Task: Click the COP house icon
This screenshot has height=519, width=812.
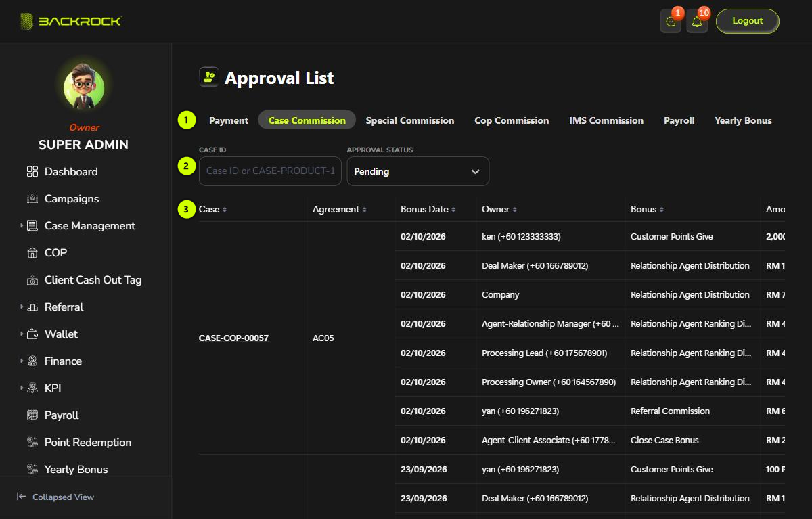Action: coord(32,253)
